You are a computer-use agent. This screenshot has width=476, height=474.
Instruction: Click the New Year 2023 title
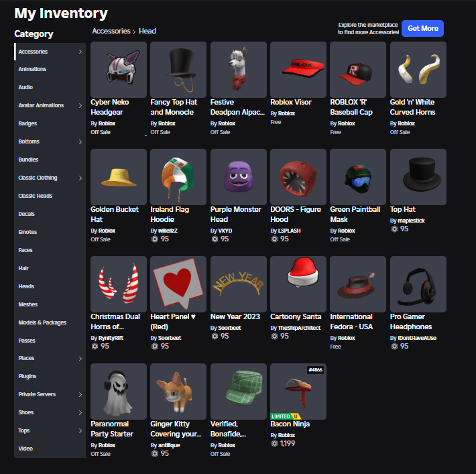point(235,316)
